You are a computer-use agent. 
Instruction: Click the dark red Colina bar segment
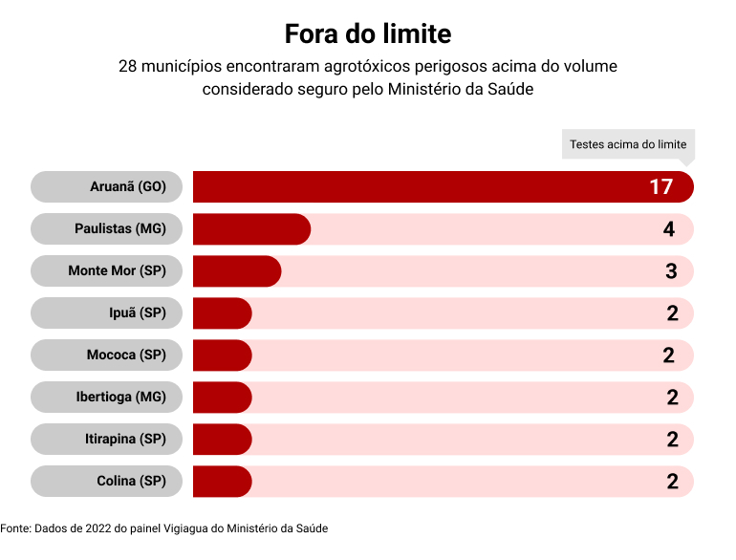pos(222,482)
